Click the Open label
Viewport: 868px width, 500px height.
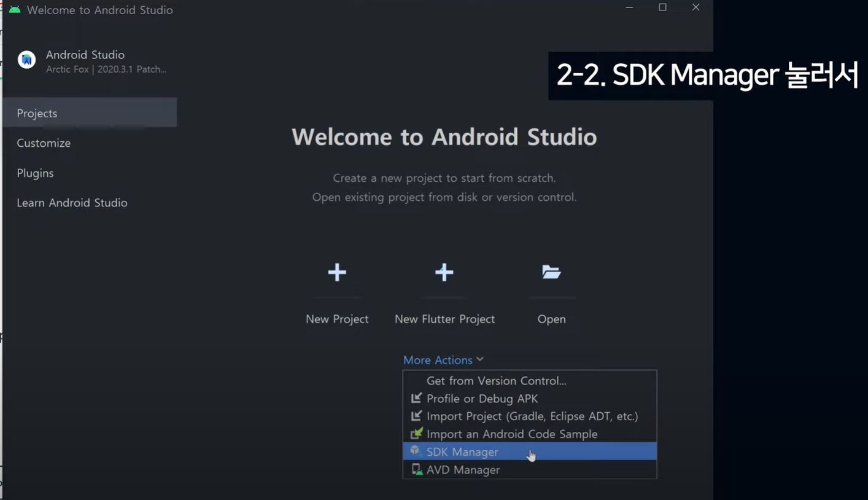551,319
